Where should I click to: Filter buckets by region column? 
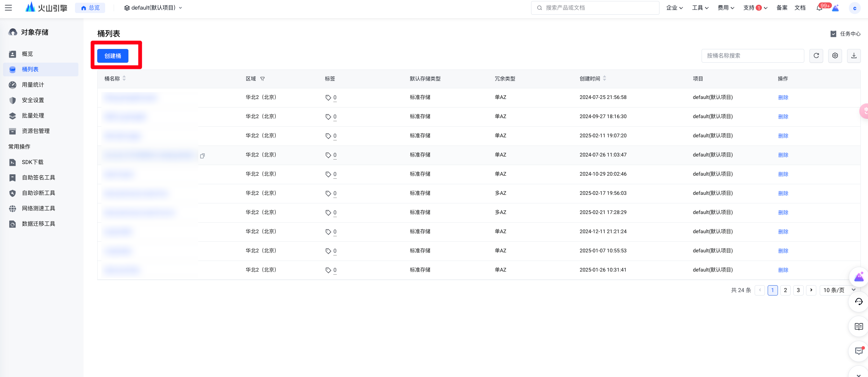(263, 79)
